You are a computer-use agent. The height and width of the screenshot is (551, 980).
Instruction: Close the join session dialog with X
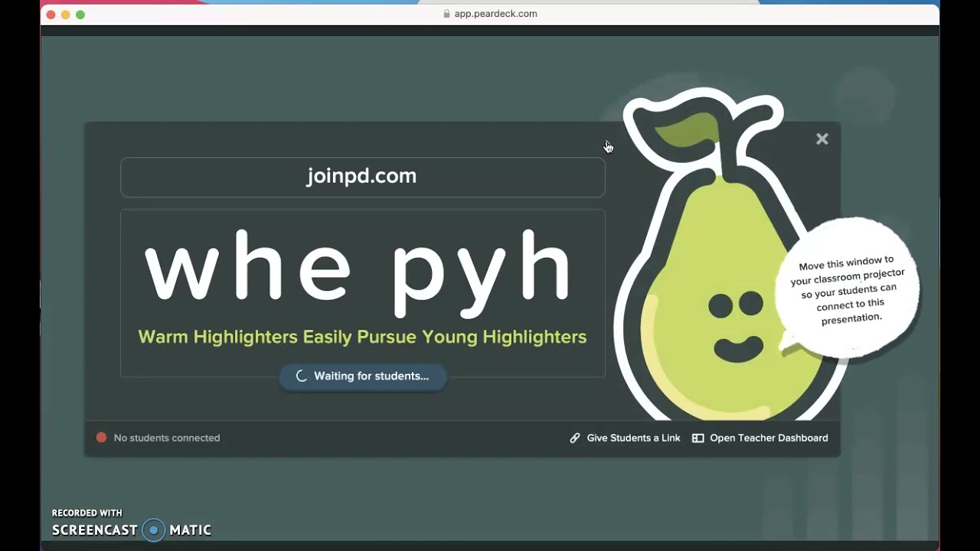click(x=822, y=139)
